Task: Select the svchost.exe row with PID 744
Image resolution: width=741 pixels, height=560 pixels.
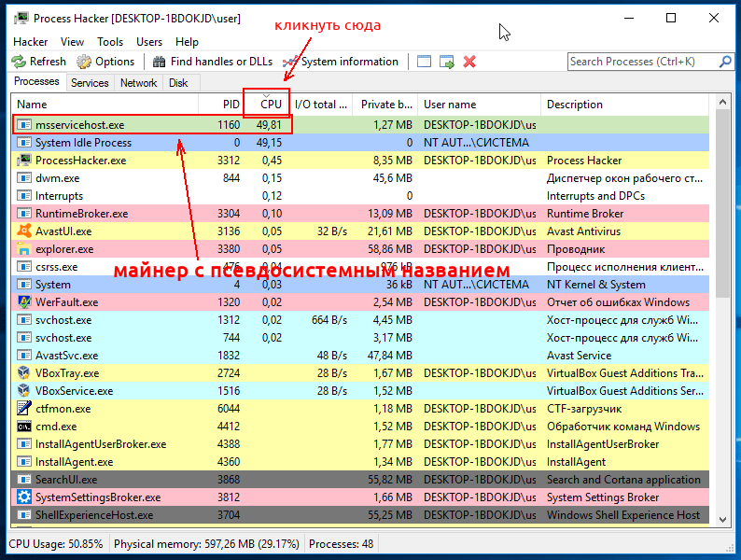Action: pos(360,338)
